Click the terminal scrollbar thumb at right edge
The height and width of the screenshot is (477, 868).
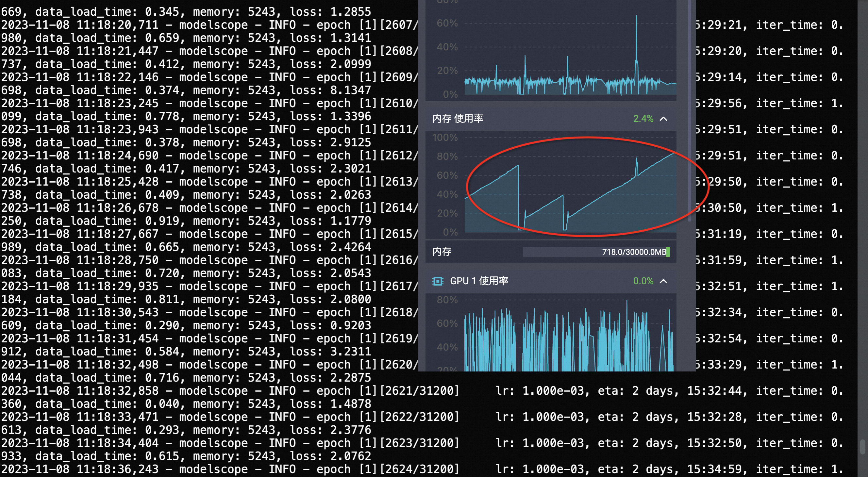(x=864, y=447)
